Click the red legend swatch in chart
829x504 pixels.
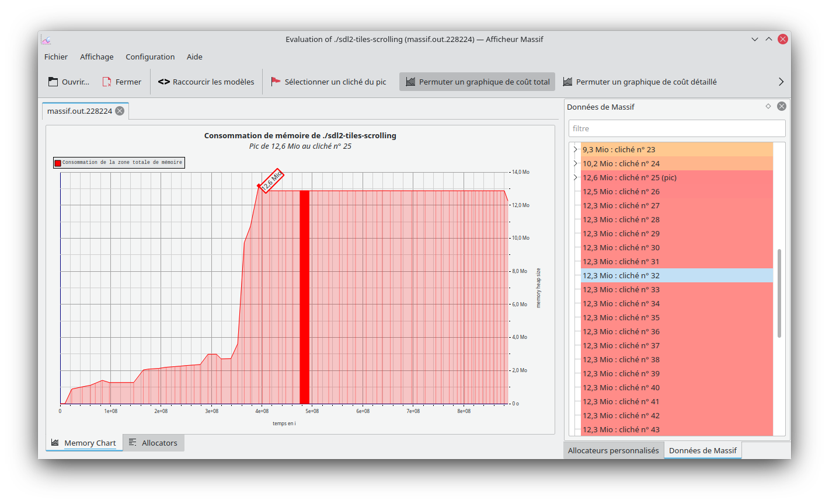click(x=58, y=163)
